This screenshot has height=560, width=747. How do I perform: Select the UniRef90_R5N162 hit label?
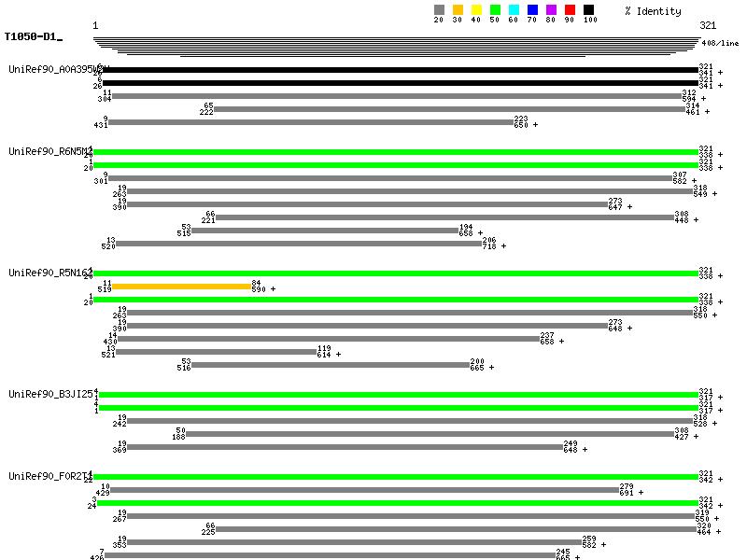click(49, 273)
